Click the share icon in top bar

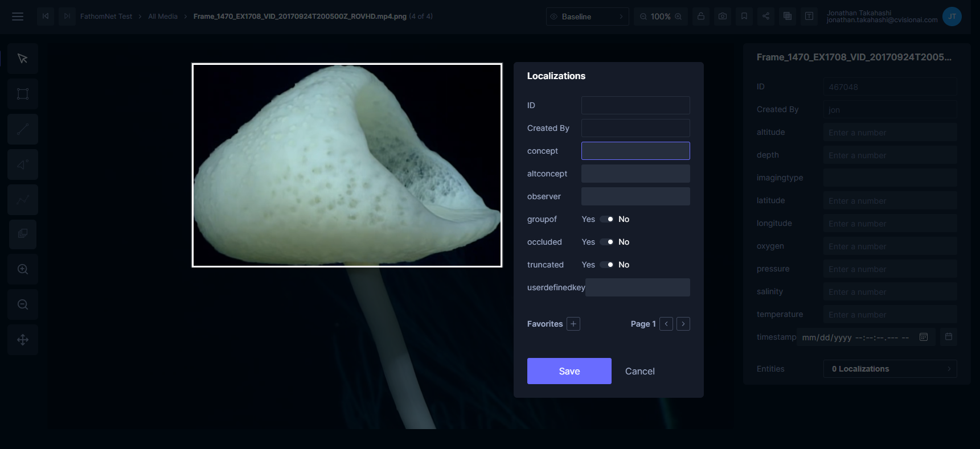click(766, 17)
